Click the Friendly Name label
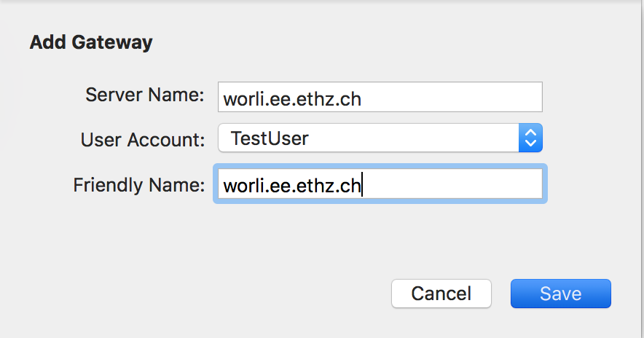This screenshot has width=644, height=338. click(139, 185)
